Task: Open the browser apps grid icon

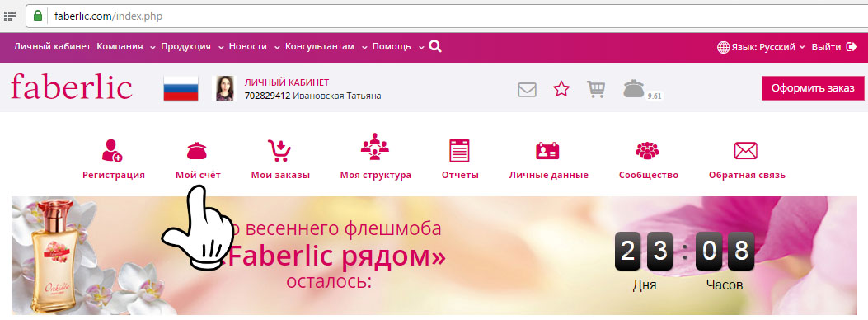Action: [9, 16]
